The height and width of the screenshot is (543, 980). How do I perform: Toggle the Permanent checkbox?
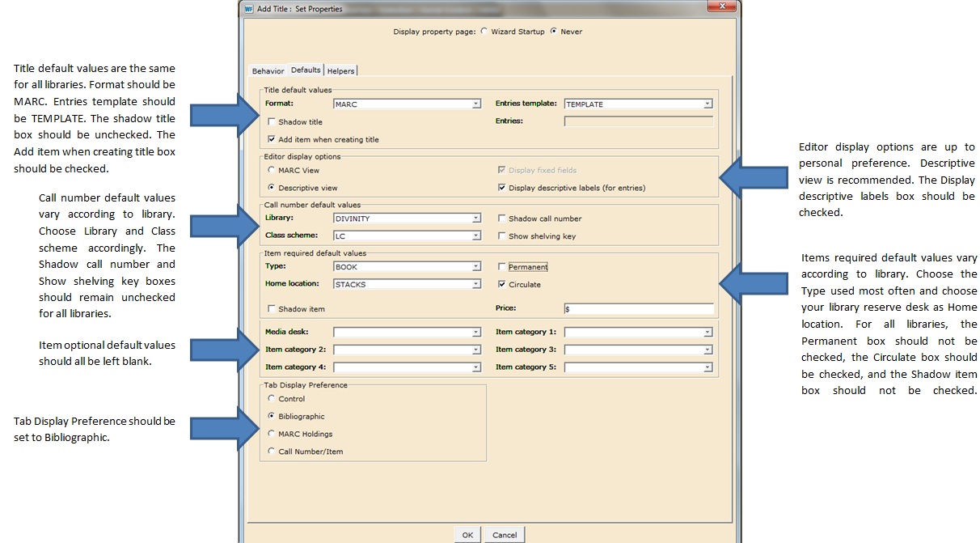[x=501, y=267]
